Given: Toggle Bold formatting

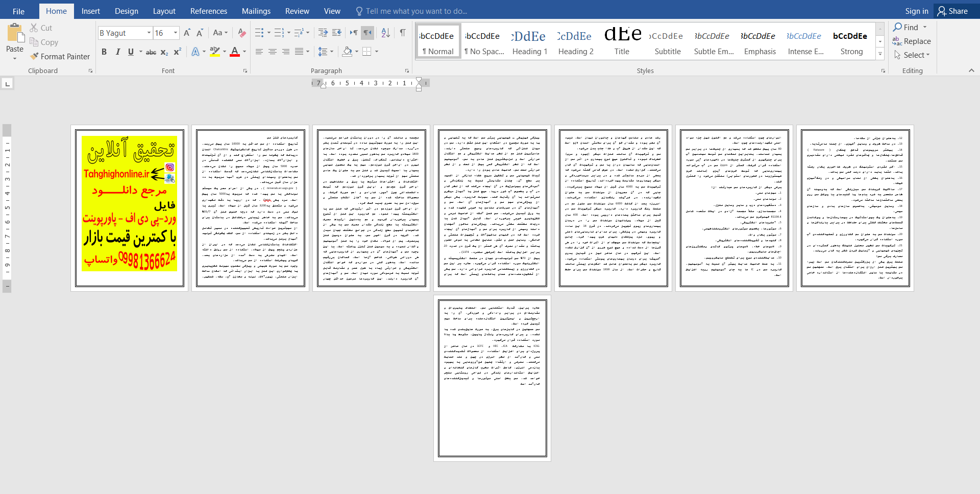Looking at the screenshot, I should point(104,52).
